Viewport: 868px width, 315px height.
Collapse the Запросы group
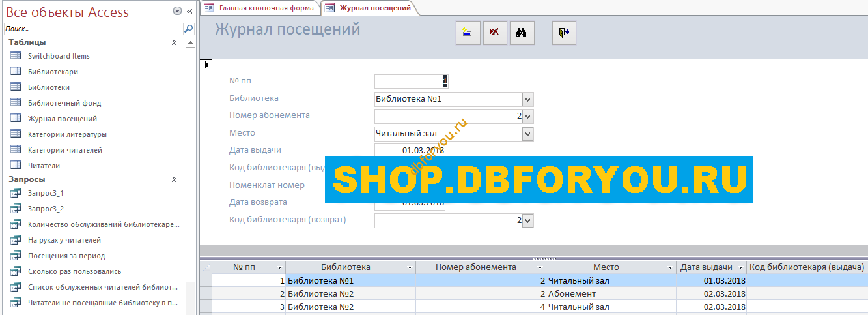[174, 179]
